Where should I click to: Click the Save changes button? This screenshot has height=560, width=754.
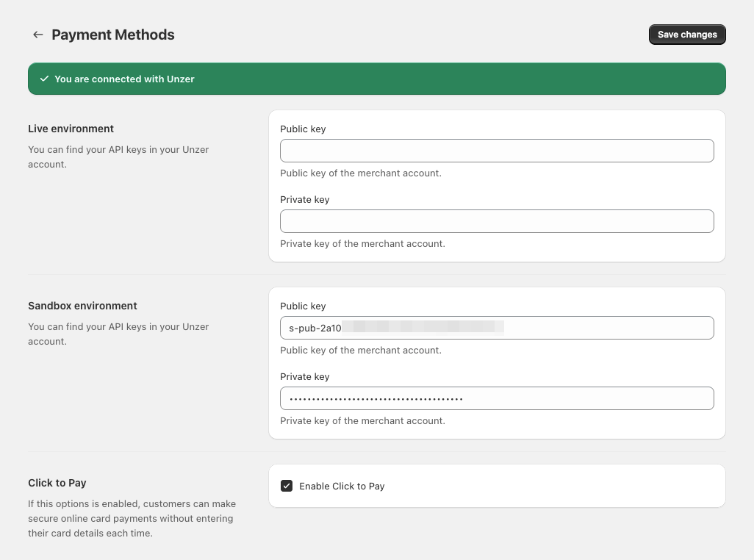point(686,34)
